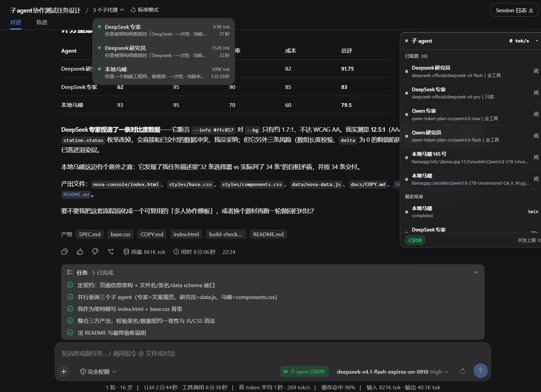Image resolution: width=541 pixels, height=392 pixels.
Task: Click the plus attachment button in composer
Action: (64, 372)
